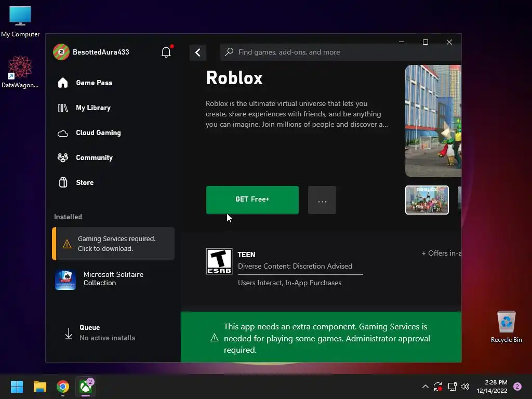This screenshot has height=399, width=532.
Task: Minimize the Xbox app window
Action: [402, 42]
